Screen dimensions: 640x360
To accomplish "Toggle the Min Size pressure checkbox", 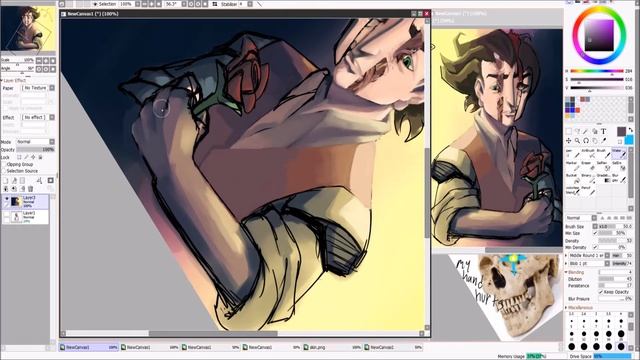I will point(595,233).
